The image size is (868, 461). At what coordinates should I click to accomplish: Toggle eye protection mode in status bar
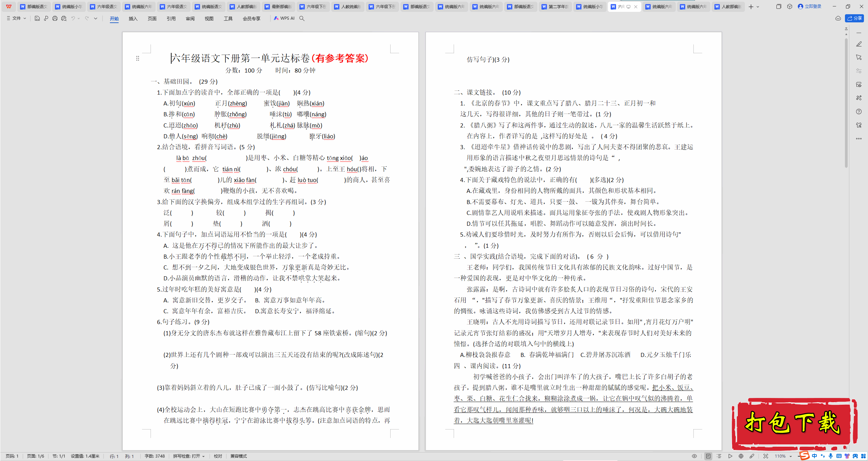[694, 456]
